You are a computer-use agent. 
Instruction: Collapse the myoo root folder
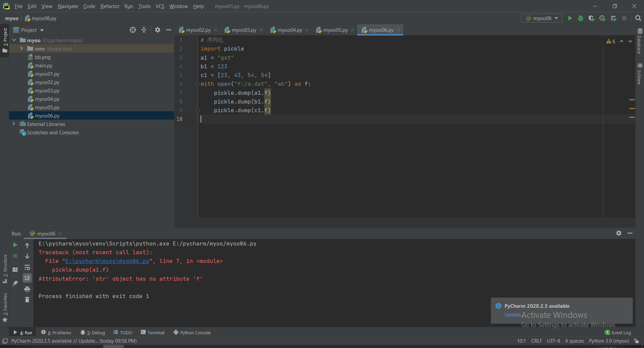point(14,40)
